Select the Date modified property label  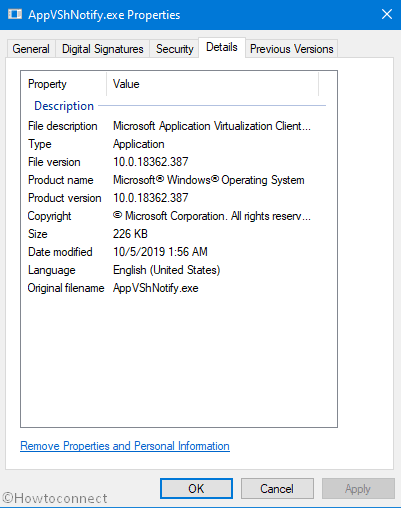coord(60,252)
